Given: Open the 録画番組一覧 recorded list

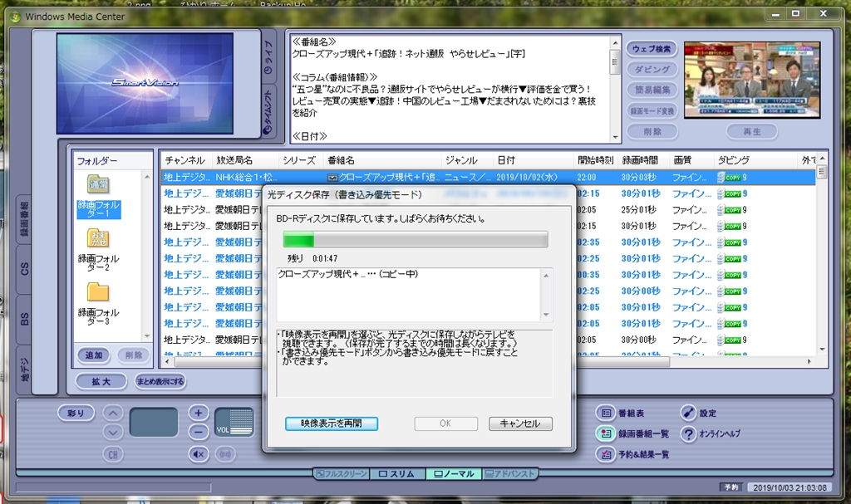Looking at the screenshot, I should point(633,433).
